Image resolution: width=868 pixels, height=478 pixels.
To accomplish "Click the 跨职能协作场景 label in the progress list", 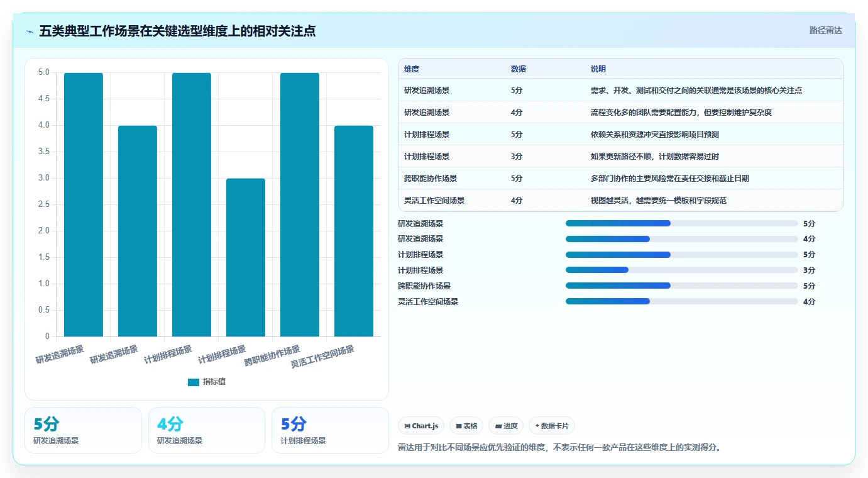I will 424,286.
